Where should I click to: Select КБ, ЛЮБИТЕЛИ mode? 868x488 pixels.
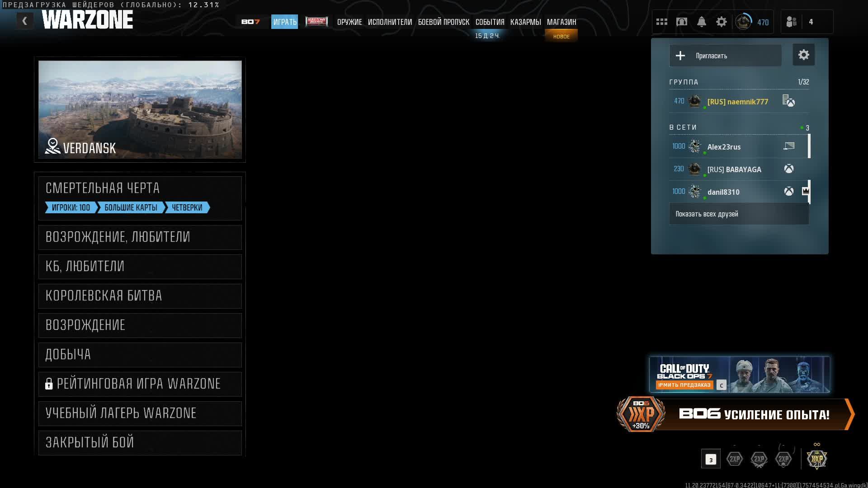tap(140, 267)
